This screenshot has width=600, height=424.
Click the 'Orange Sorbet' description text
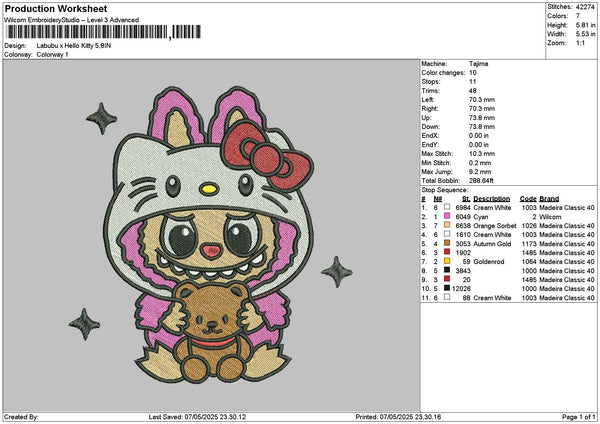[495, 225]
